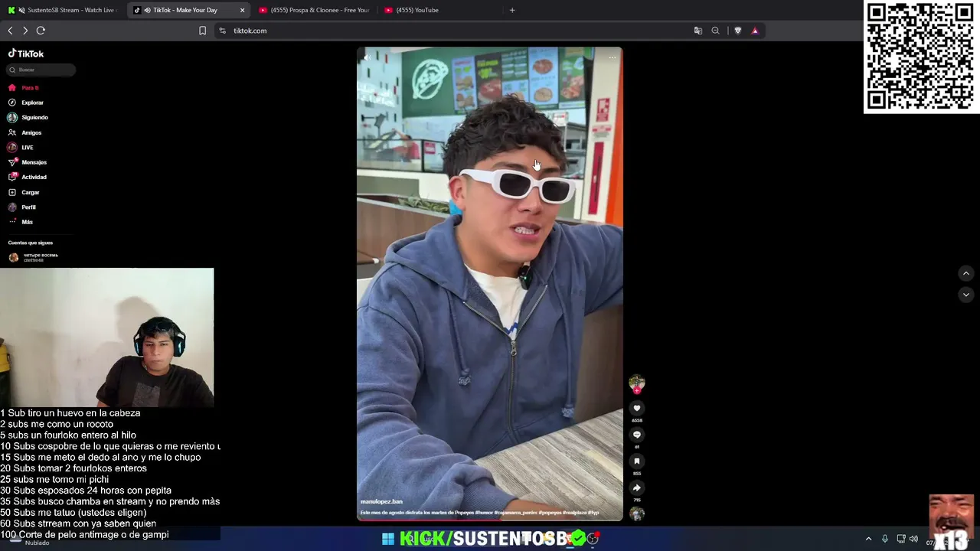Open the video comments
This screenshot has width=980, height=551.
tap(636, 435)
